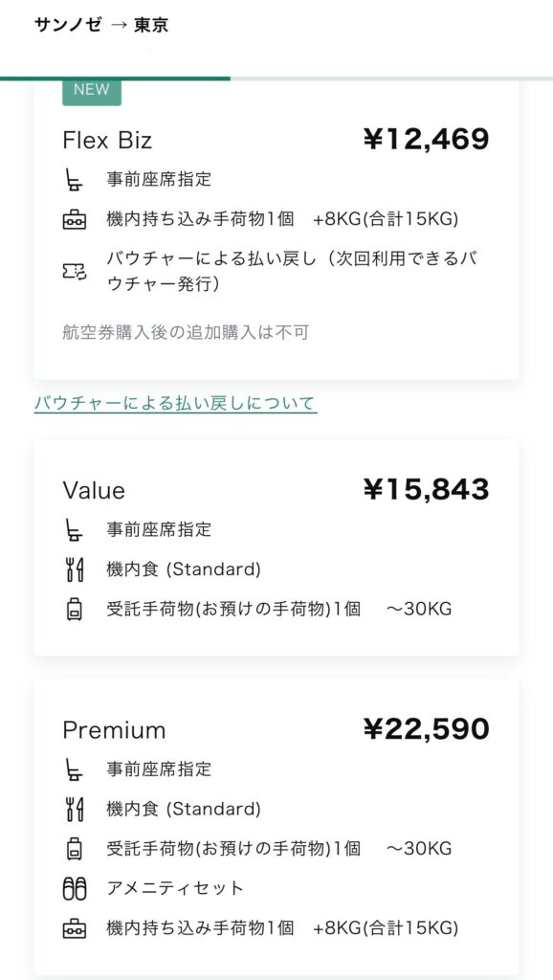
Task: Click the NEW badge on Flex Biz
Action: (92, 90)
